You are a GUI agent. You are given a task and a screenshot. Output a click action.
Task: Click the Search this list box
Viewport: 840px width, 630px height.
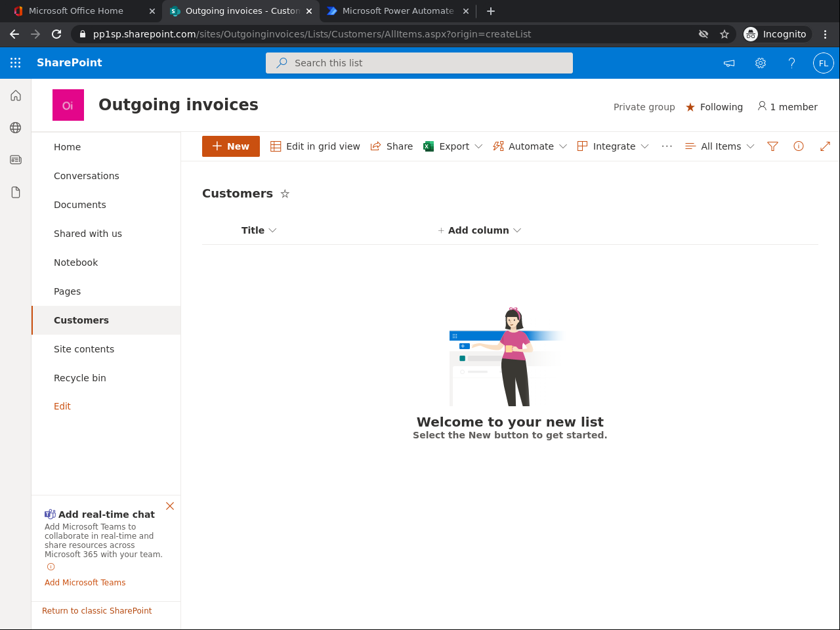click(419, 63)
